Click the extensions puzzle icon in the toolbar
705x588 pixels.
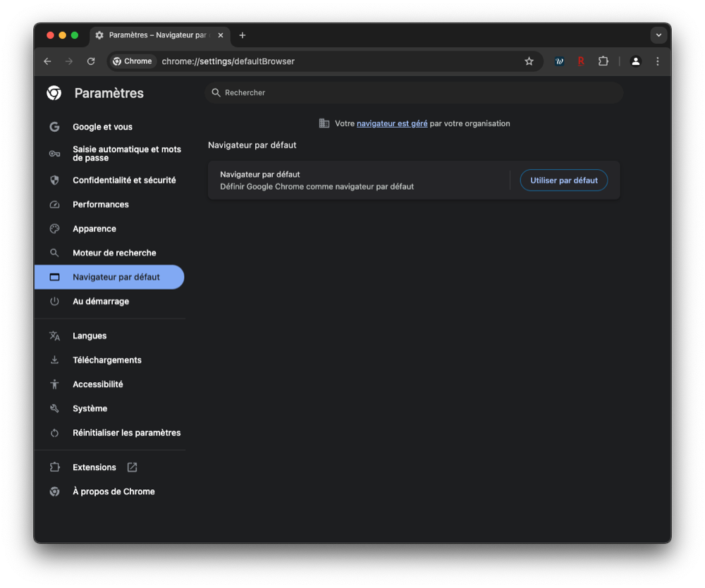click(x=603, y=61)
